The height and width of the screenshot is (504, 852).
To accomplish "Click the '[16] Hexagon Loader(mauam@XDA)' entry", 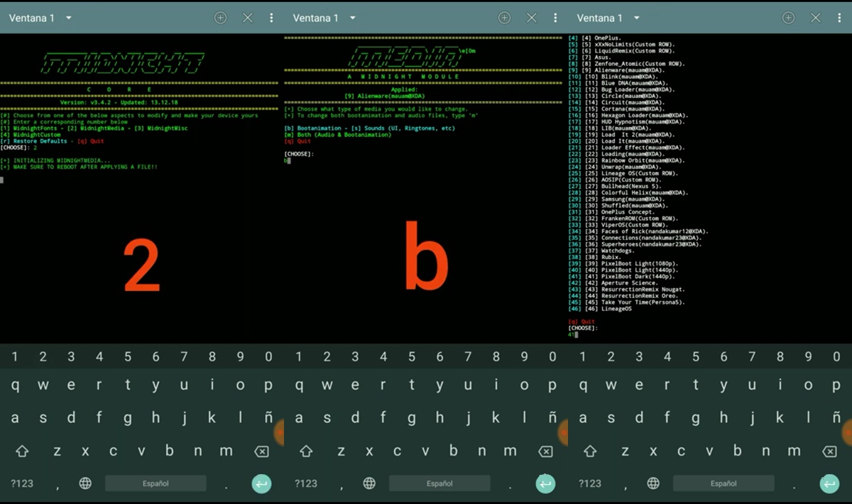I will [x=628, y=116].
